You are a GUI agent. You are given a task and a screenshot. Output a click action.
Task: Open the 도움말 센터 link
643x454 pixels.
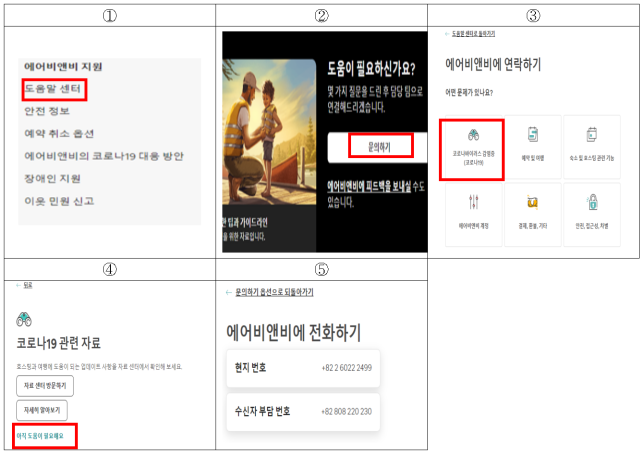tap(53, 89)
